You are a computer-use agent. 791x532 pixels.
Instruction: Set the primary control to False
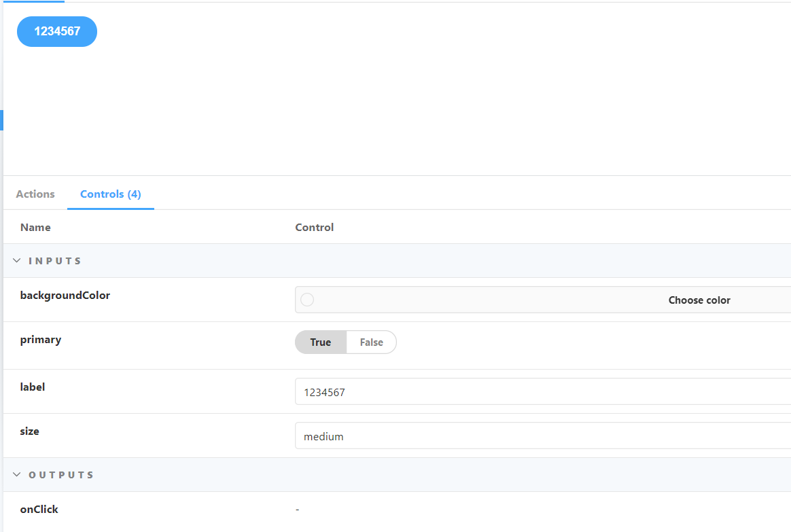point(371,342)
